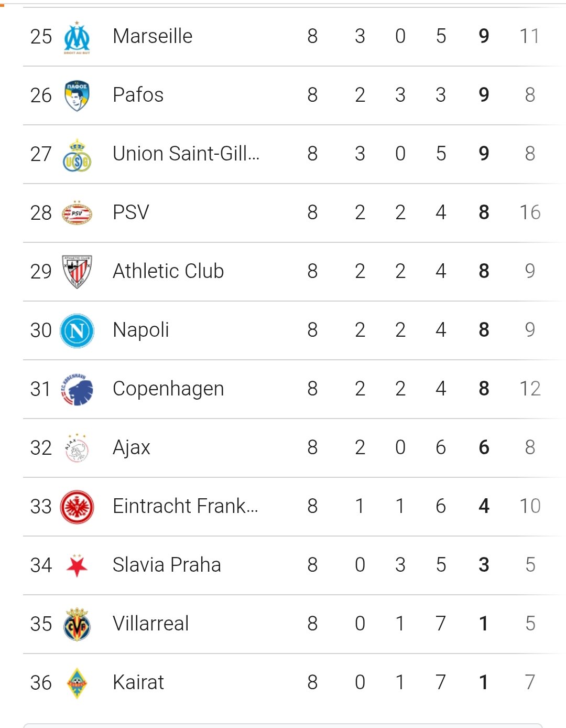Click the Ajax club logo
The image size is (566, 728).
pos(77,448)
